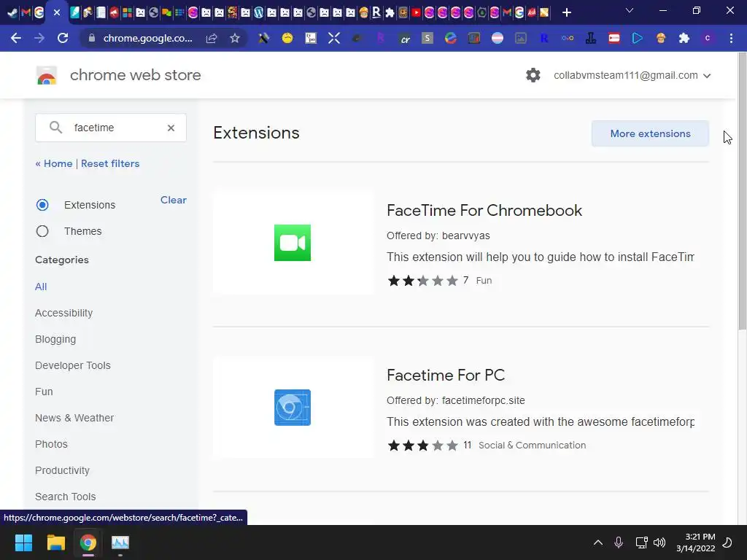
Task: Open the mushroom character extension icon
Action: tap(661, 38)
